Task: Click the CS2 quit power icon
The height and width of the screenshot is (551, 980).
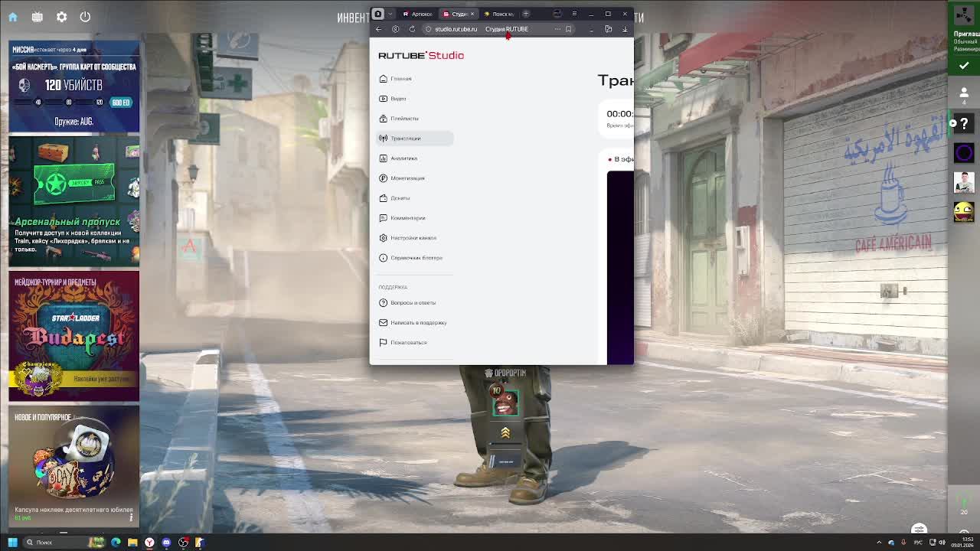Action: pos(85,17)
